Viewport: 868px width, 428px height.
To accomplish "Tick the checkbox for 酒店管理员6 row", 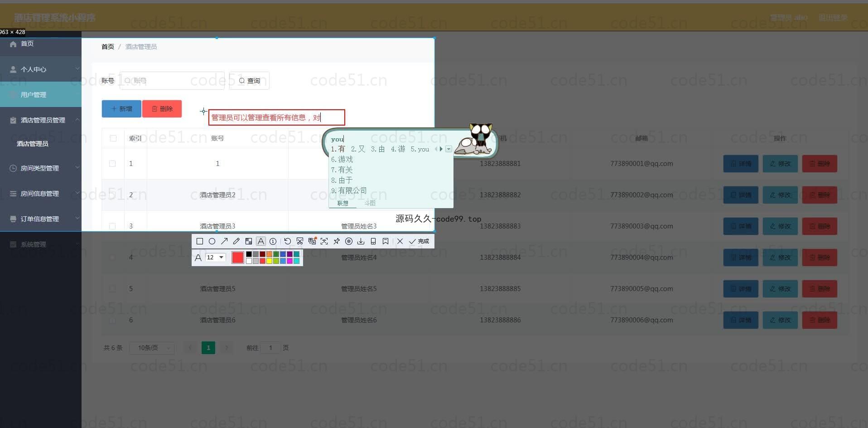I will click(112, 320).
